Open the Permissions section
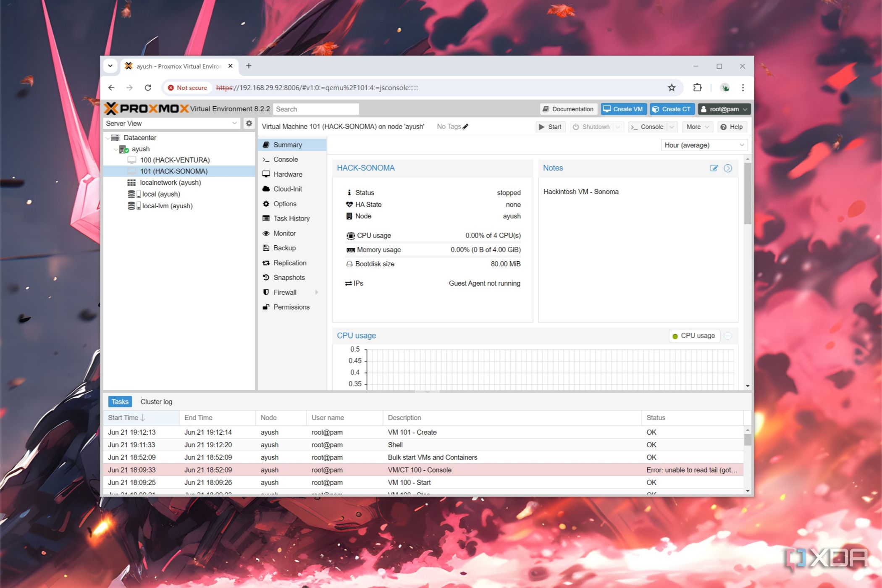Screen dimensions: 882x588 click(292, 307)
